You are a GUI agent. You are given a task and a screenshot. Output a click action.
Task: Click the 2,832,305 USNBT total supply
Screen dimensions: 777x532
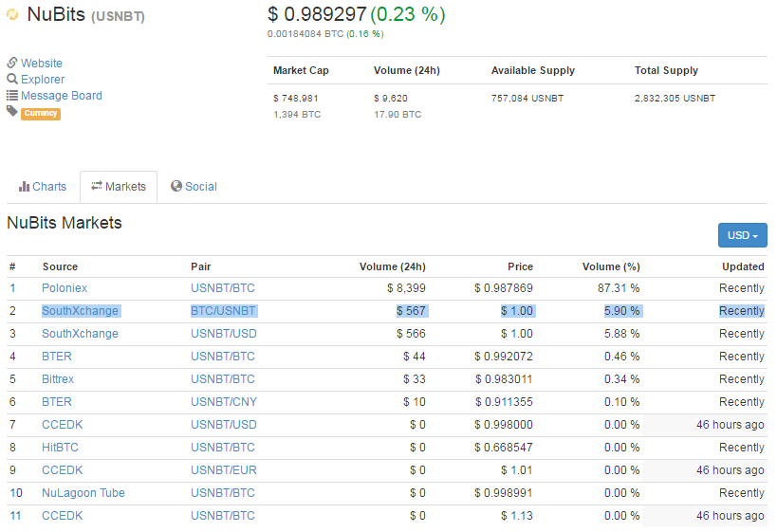click(675, 98)
